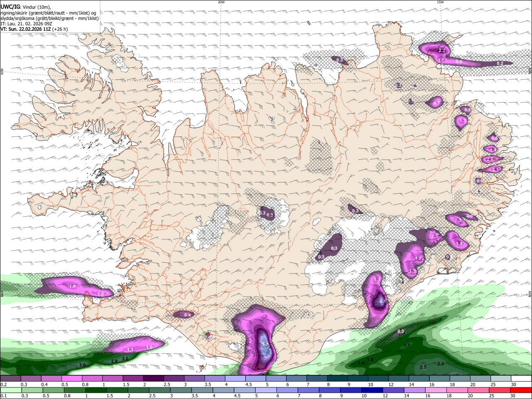Click the 0.4 snowfall value on the map
This screenshot has height=399, width=532.
(x=187, y=315)
